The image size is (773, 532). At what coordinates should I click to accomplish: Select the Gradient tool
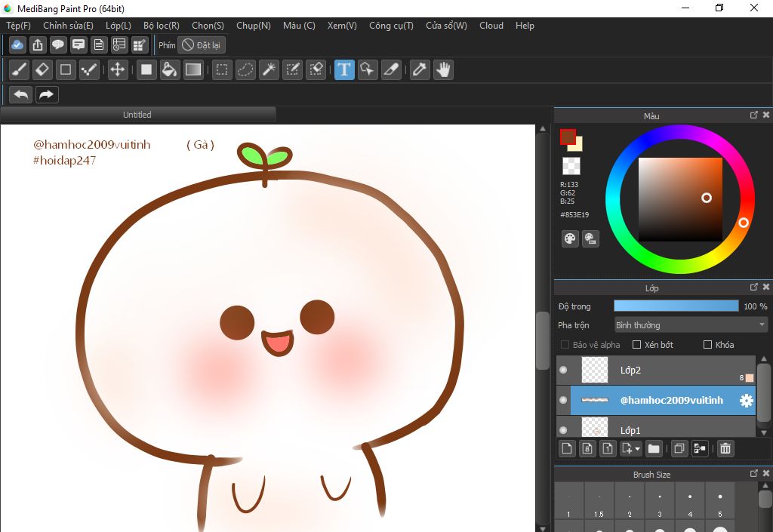(193, 70)
